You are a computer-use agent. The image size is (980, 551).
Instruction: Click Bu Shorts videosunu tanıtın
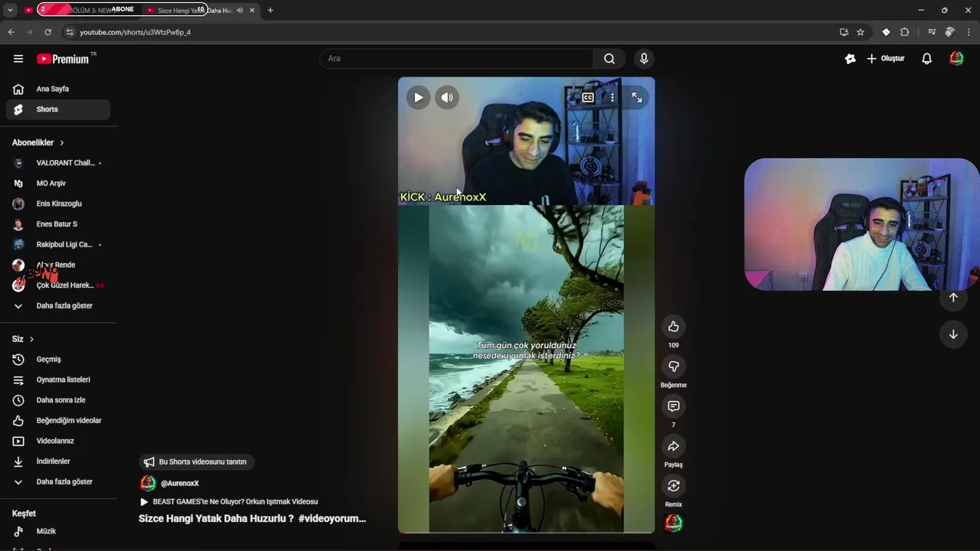click(x=197, y=462)
